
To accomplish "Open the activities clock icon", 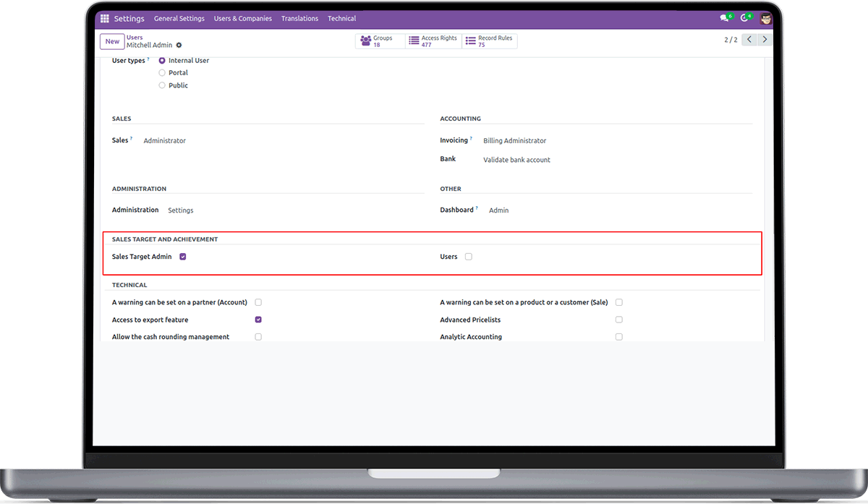I will (x=745, y=18).
